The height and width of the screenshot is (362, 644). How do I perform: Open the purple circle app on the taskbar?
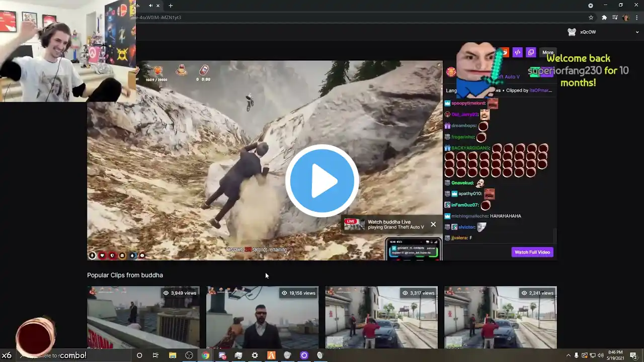click(304, 355)
